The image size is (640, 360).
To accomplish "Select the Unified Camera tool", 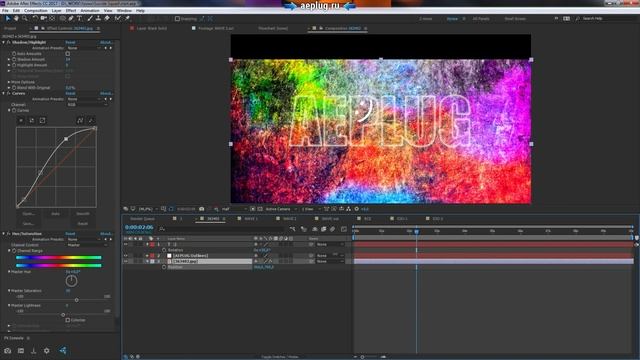I will point(44,18).
